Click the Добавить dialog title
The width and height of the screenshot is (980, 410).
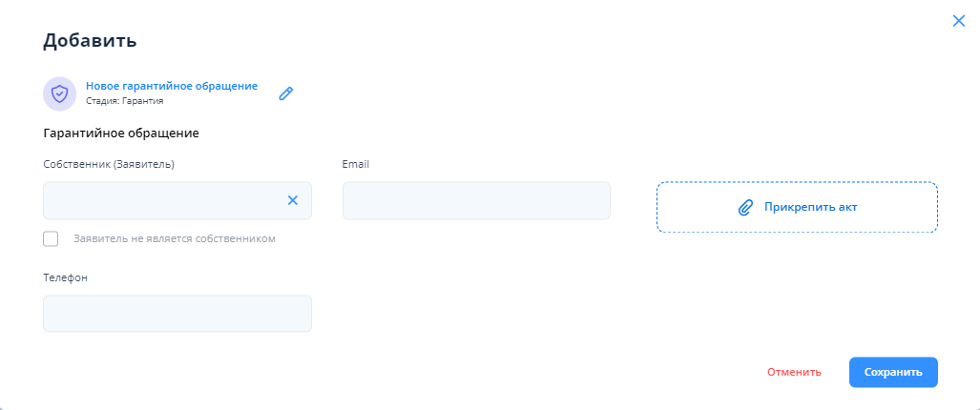90,40
